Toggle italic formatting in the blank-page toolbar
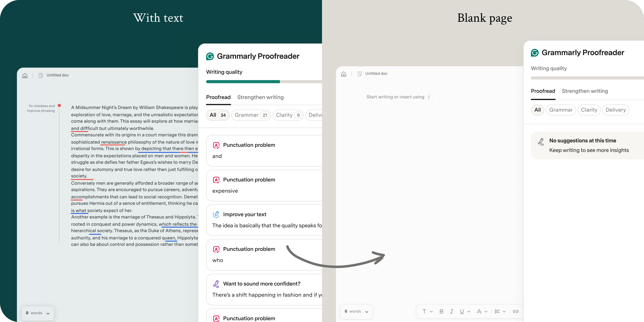The width and height of the screenshot is (644, 322). click(x=451, y=311)
